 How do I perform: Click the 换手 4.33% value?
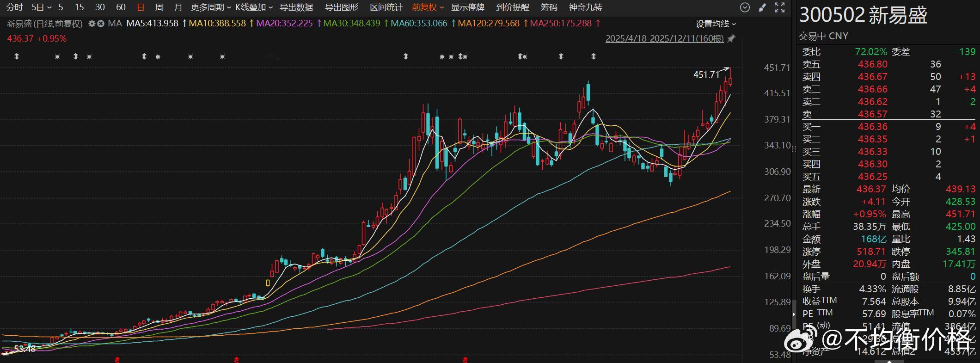[x=872, y=289]
